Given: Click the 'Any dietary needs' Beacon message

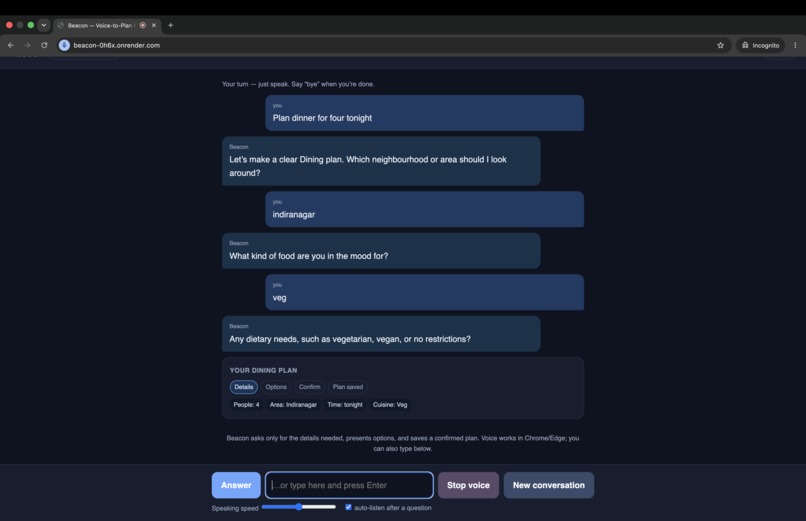Looking at the screenshot, I should pyautogui.click(x=381, y=333).
